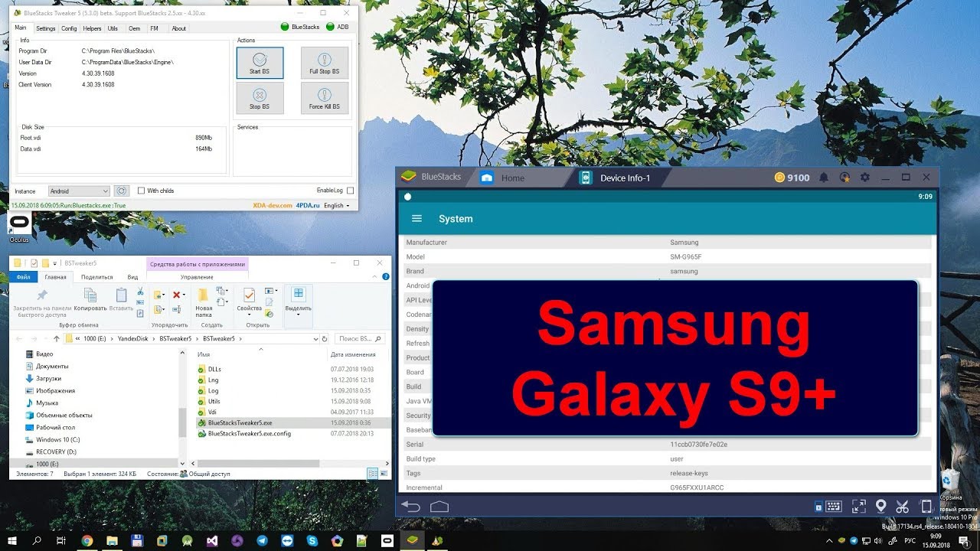Open the Файл menu in Explorer
Image resolution: width=980 pixels, height=551 pixels.
[x=24, y=277]
